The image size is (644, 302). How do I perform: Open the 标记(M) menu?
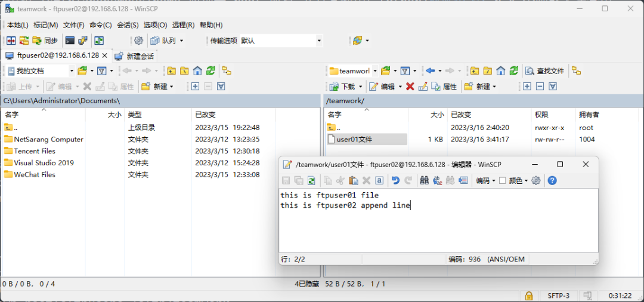45,24
